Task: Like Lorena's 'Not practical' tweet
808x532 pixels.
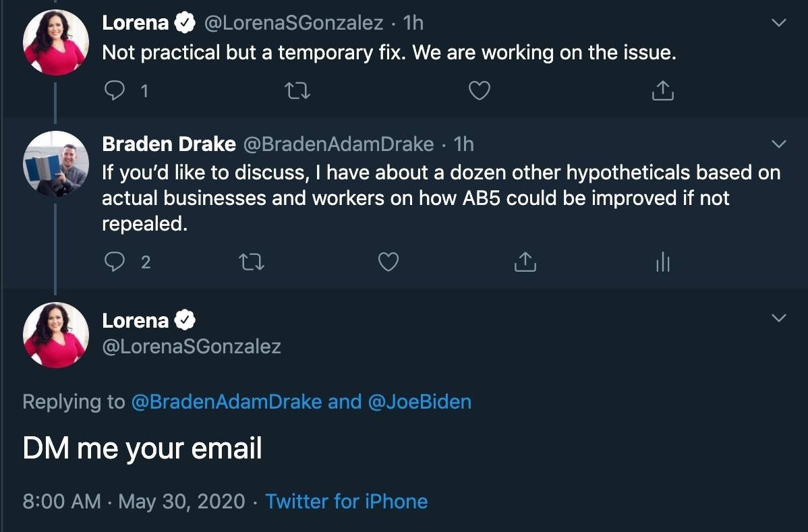Action: (480, 90)
